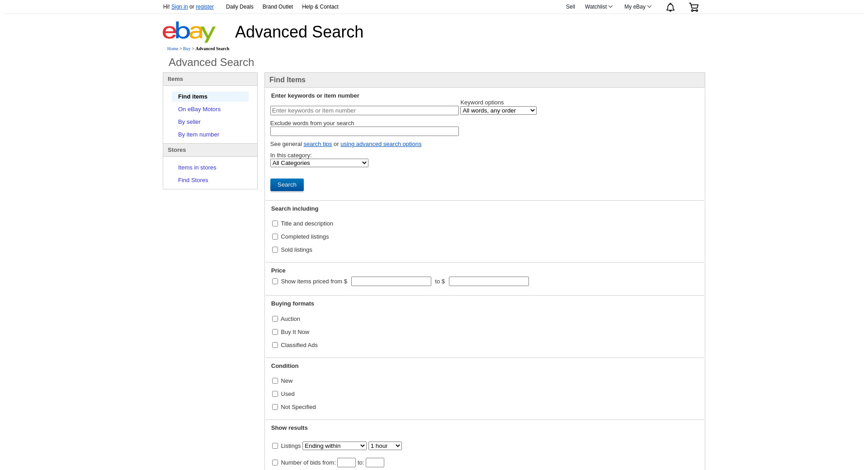
Task: Open On eBay Motors search
Action: click(199, 109)
